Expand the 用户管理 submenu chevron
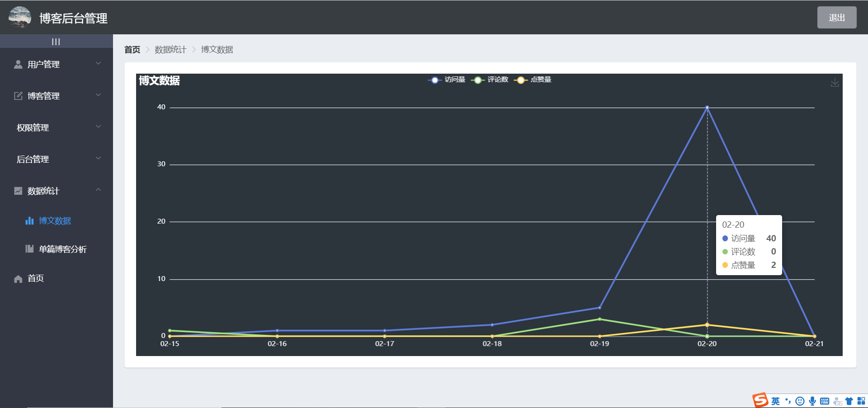The image size is (868, 408). (98, 64)
